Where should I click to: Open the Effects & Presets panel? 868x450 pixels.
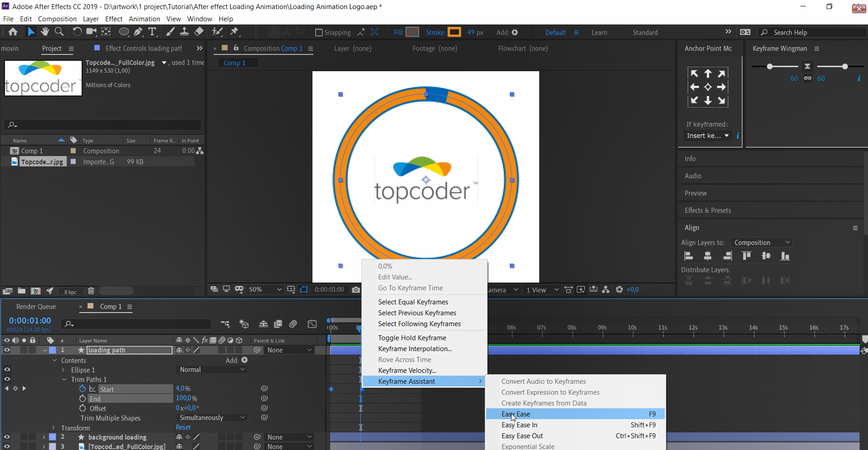pos(707,210)
